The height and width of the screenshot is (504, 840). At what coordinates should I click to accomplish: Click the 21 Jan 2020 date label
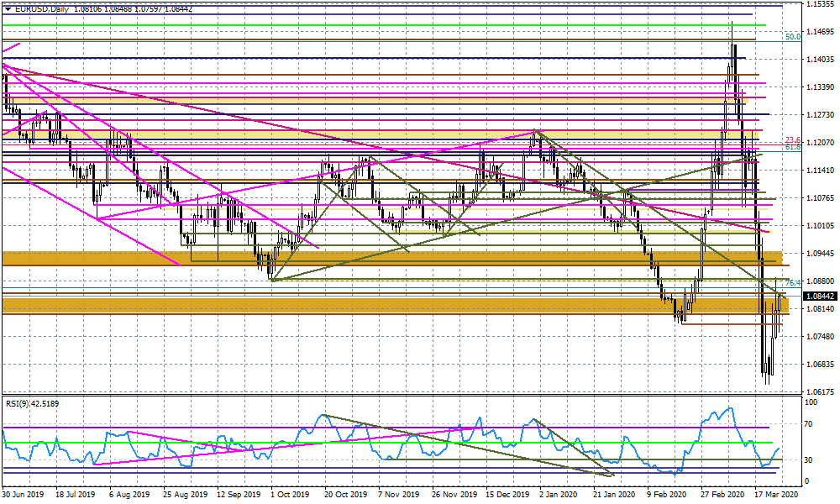[x=615, y=494]
